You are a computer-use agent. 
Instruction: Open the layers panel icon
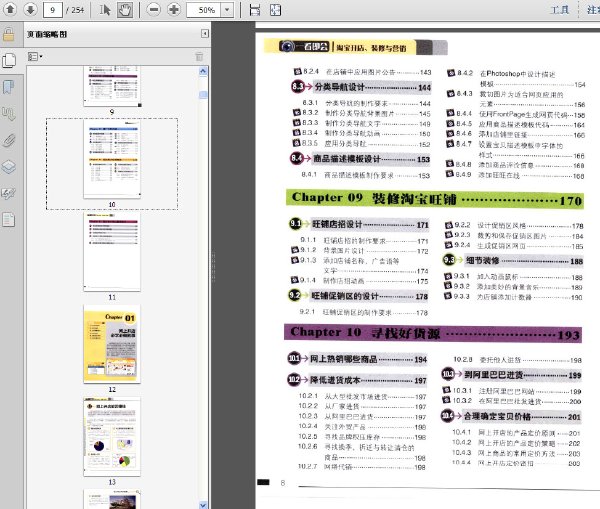[x=9, y=167]
